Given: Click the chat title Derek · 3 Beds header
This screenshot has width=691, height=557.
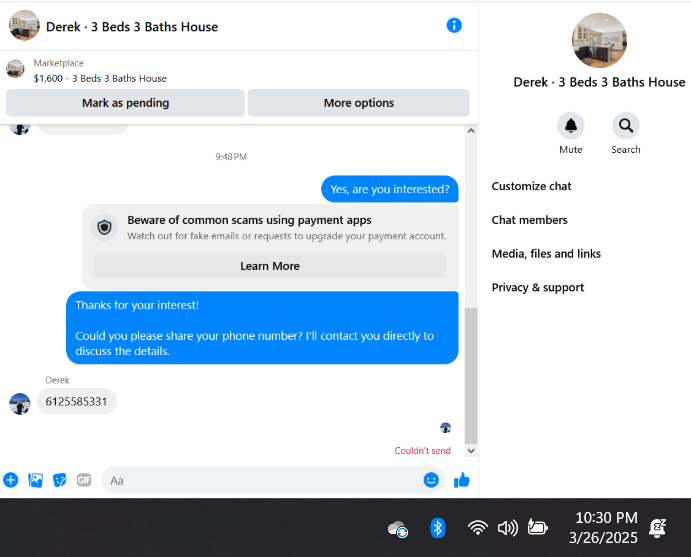Looking at the screenshot, I should coord(132,27).
